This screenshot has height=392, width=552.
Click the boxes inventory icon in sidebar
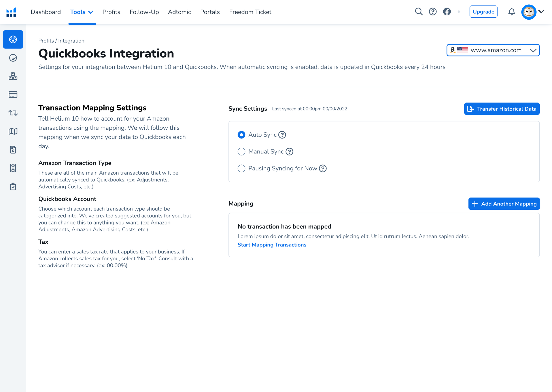point(13,76)
